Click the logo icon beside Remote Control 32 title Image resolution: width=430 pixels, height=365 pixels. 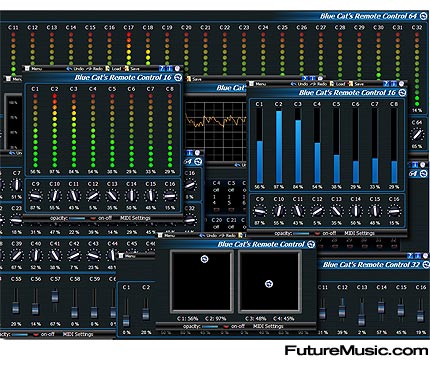(x=426, y=265)
